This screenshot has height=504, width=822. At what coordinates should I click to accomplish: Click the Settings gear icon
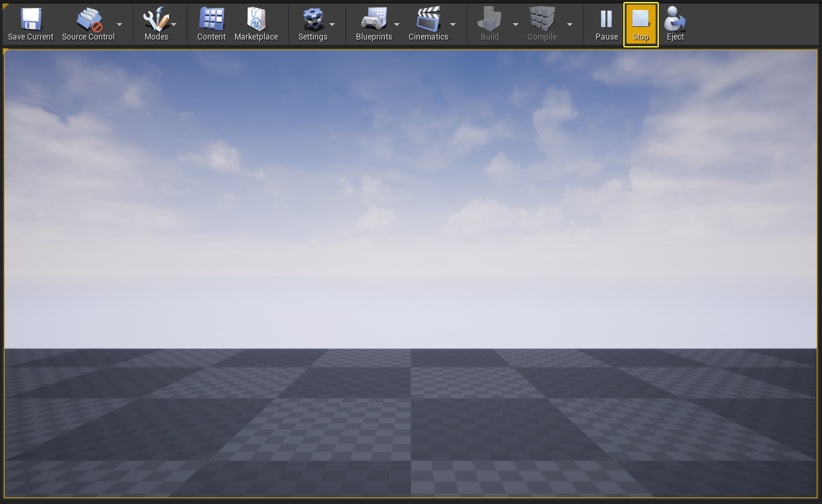(x=312, y=20)
